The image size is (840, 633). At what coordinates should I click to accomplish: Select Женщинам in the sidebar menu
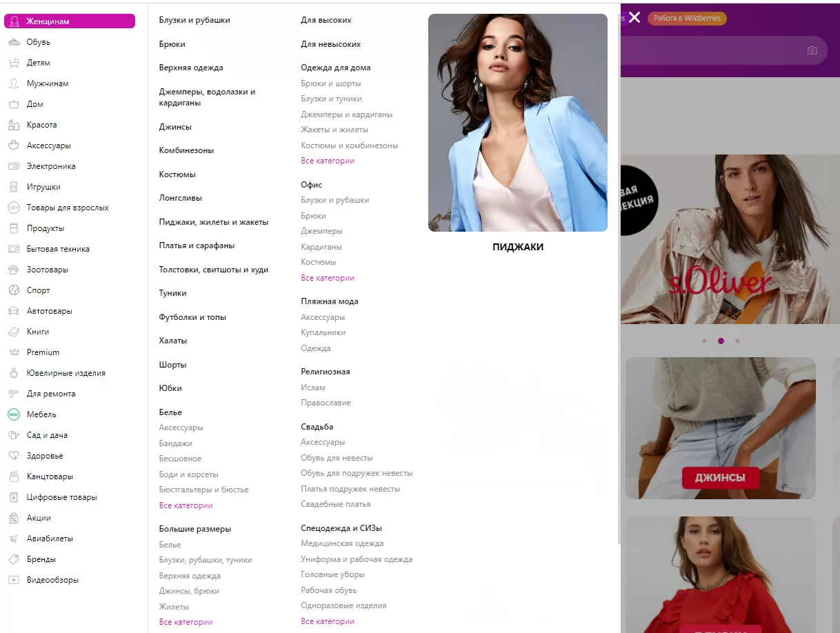click(70, 21)
